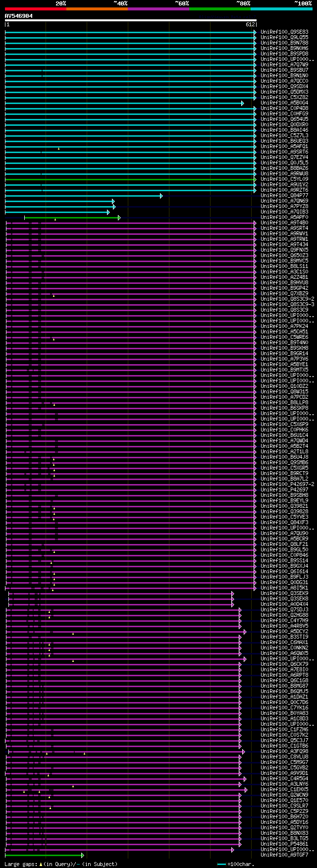Select the UniRef100_Q7XBZ9 label
Image resolution: width=317 pixels, height=868 pixels.
pyautogui.click(x=284, y=293)
